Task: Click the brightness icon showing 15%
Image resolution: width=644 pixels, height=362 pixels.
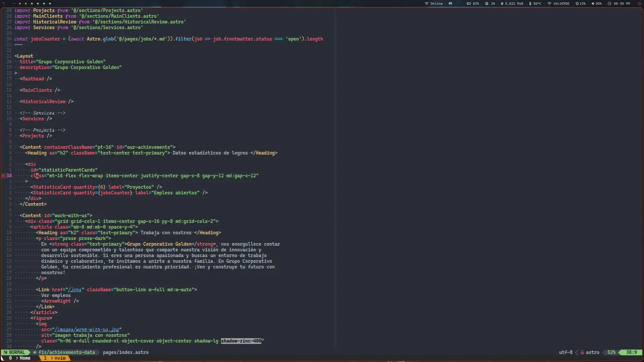Action: pos(577,3)
